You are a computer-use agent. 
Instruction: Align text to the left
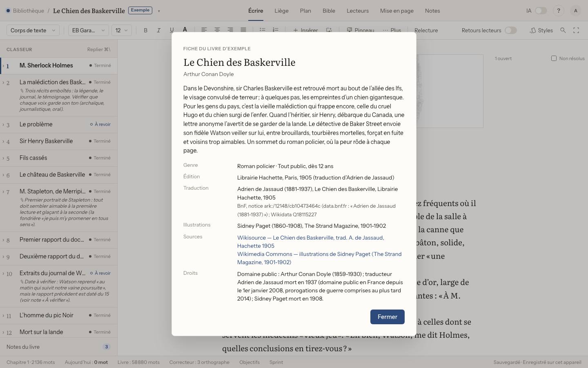(204, 30)
